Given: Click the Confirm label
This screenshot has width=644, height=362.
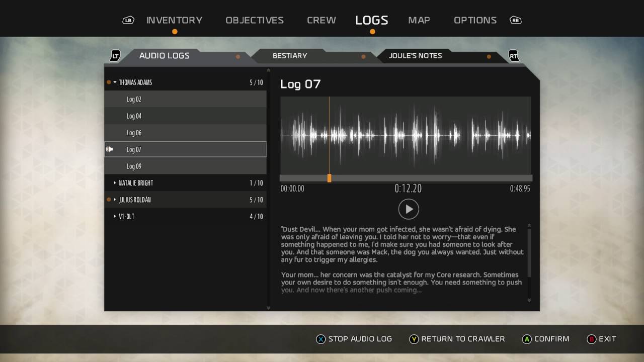Looking at the screenshot, I should pos(552,339).
